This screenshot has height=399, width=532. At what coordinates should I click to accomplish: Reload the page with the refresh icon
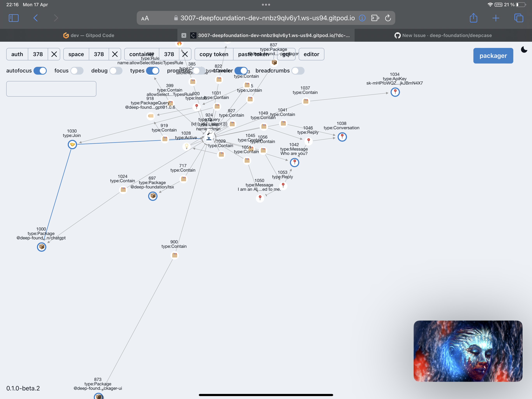(388, 18)
